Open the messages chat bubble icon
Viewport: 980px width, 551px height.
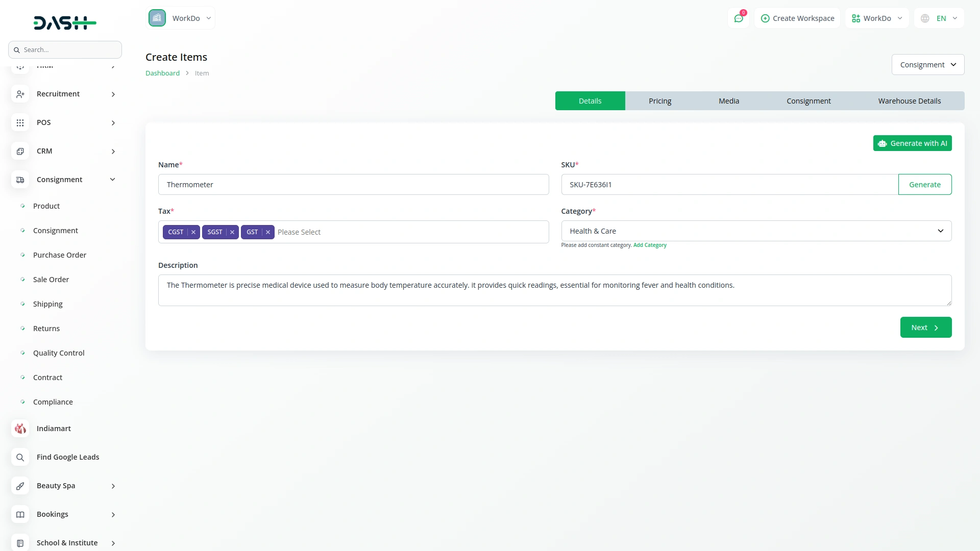tap(738, 18)
